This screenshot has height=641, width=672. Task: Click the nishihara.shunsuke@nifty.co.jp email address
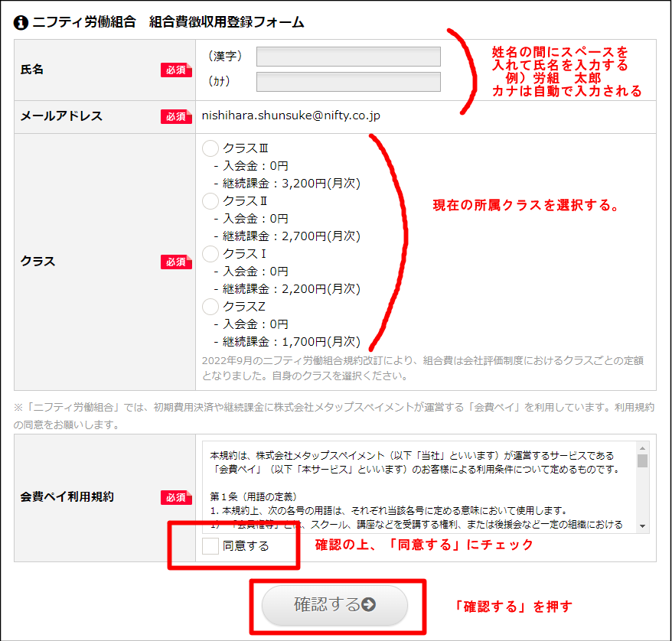coord(291,116)
